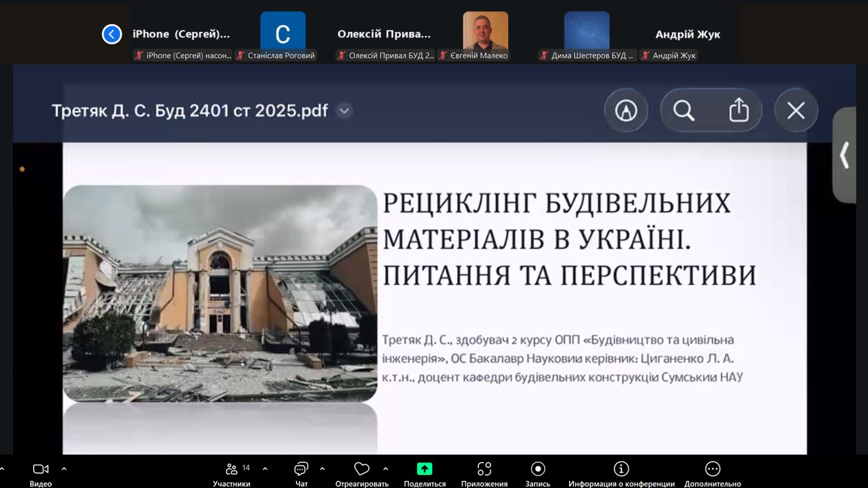
Task: Click the blue back arrow in participant strip
Action: pos(112,34)
